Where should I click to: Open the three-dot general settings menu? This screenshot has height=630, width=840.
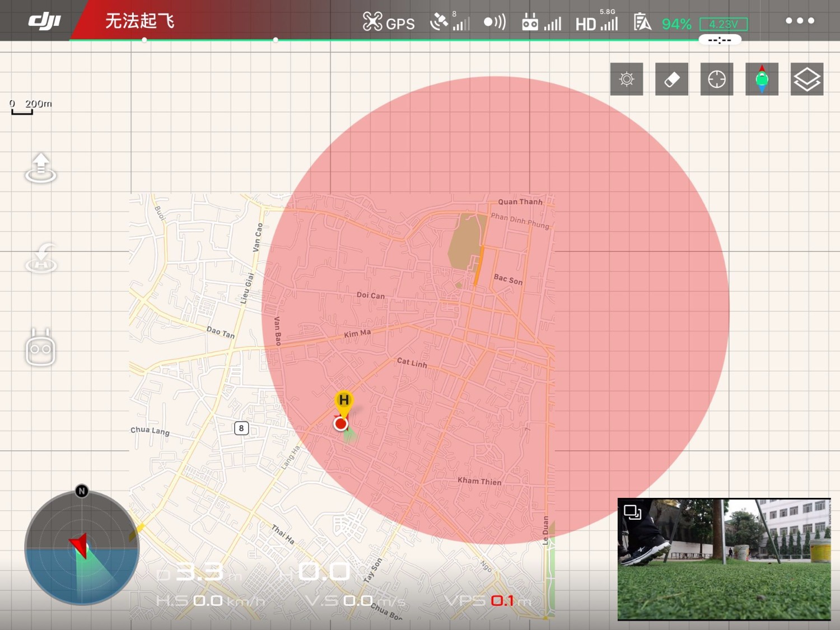point(800,21)
